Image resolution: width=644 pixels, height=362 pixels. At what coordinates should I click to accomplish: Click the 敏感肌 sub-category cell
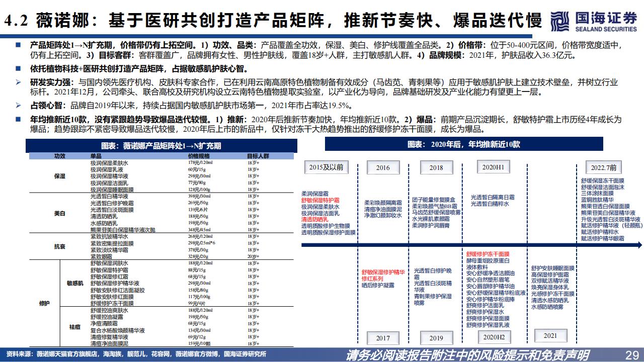point(75,283)
